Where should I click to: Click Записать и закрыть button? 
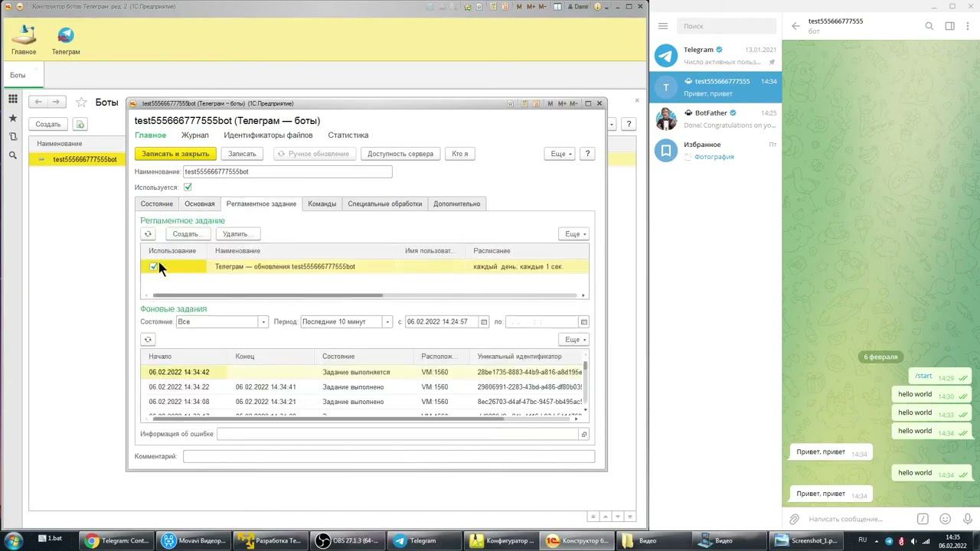[175, 154]
